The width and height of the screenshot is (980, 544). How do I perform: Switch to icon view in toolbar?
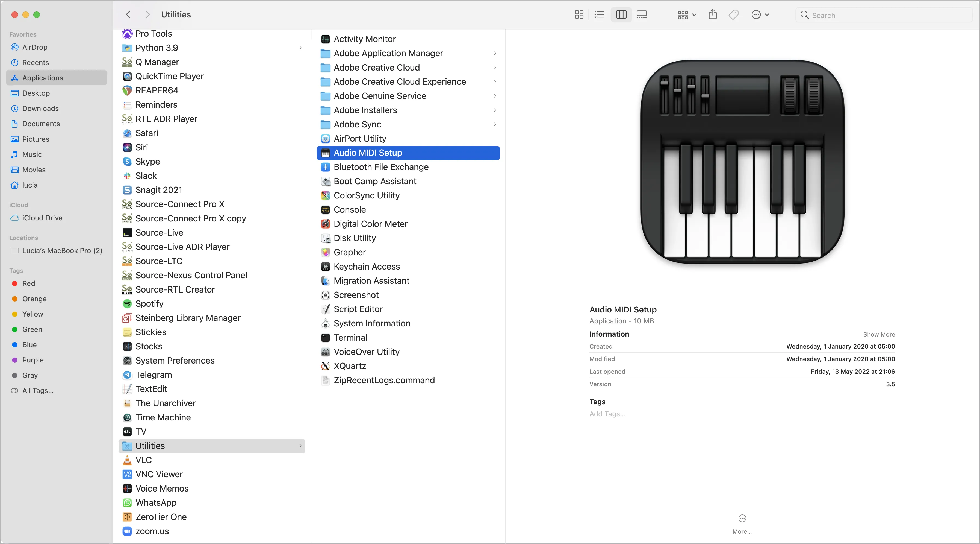pyautogui.click(x=579, y=14)
